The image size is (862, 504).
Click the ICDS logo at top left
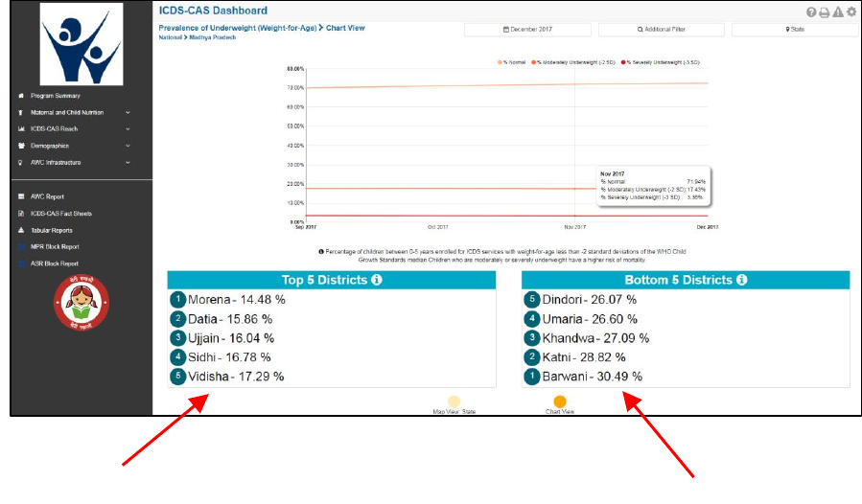coord(82,44)
